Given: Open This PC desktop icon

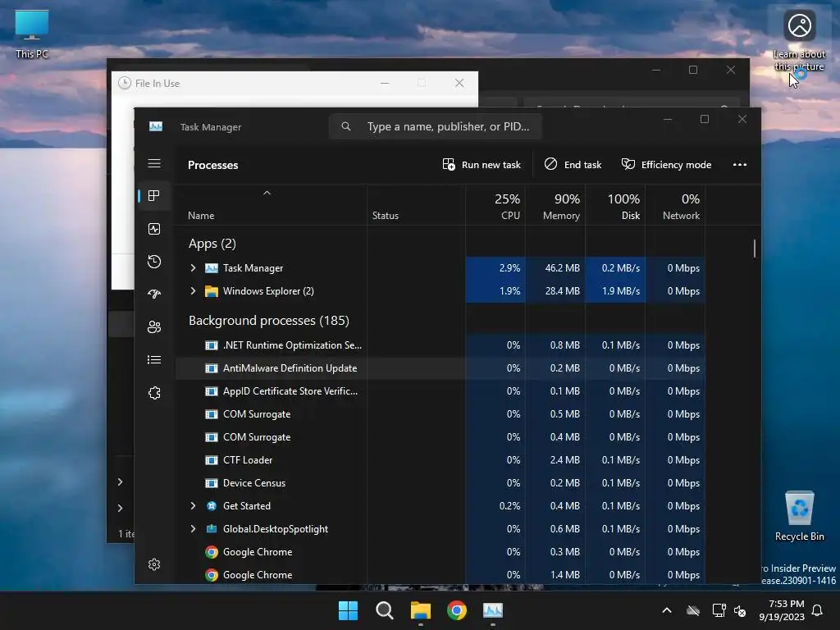Looking at the screenshot, I should [32, 34].
